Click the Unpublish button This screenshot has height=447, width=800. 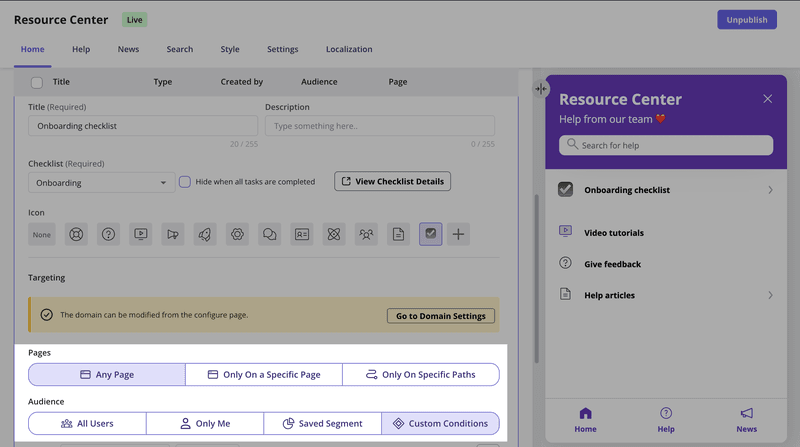click(x=747, y=20)
